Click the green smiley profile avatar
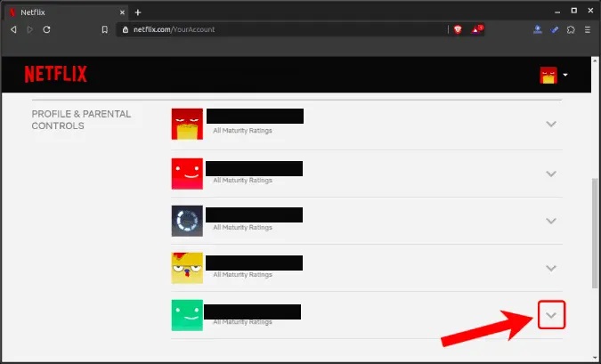 [x=187, y=315]
